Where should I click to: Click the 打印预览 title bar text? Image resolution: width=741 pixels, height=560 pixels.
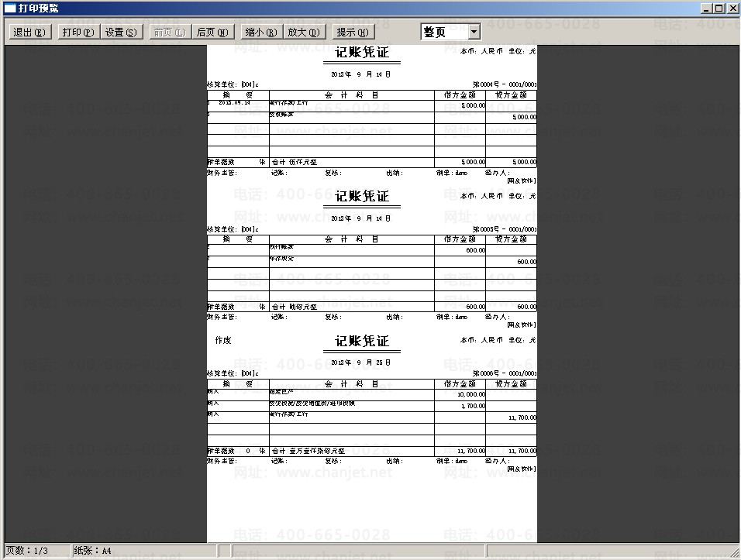pos(38,9)
